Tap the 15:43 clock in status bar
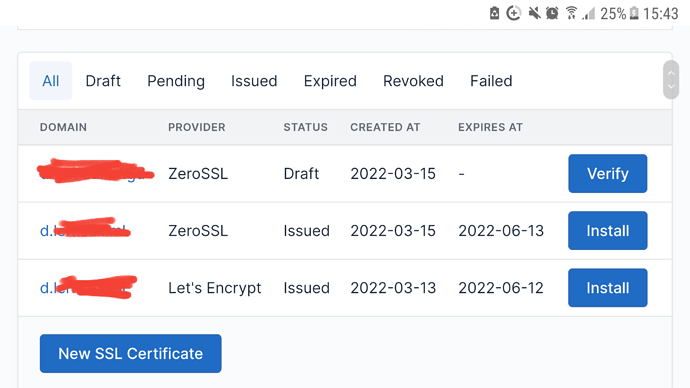Viewport: 690px width, 388px height. [661, 14]
